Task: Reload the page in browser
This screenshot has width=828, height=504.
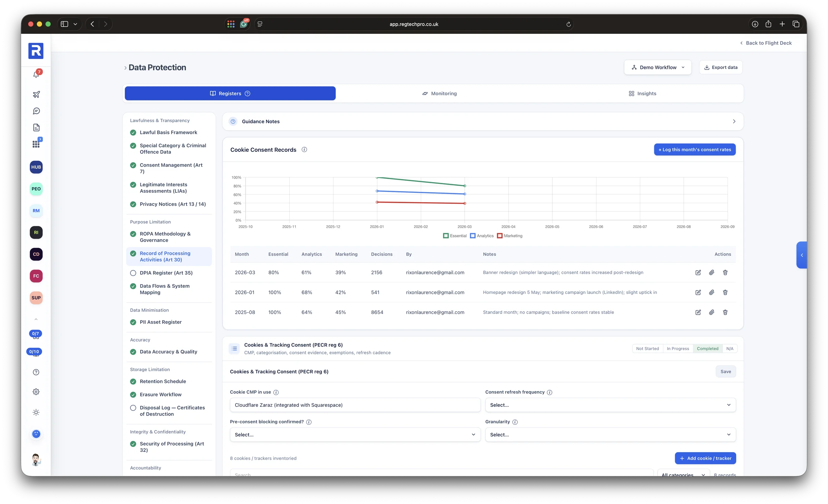Action: pyautogui.click(x=569, y=24)
